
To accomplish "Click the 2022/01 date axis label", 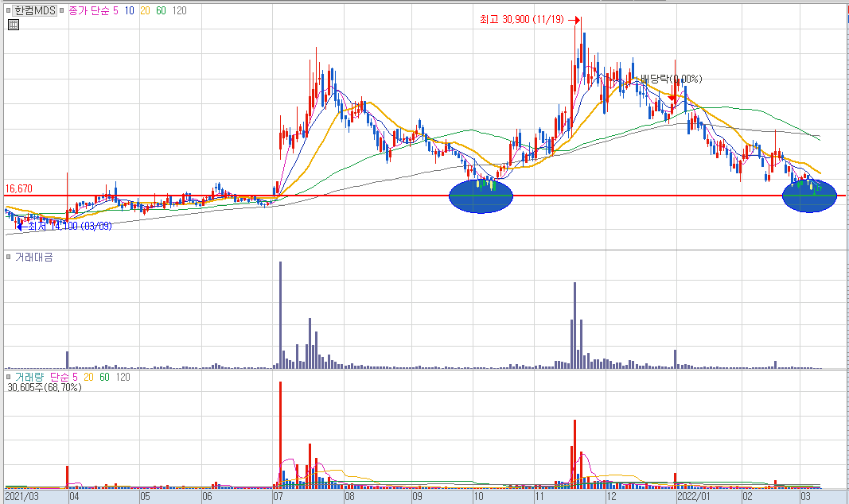I will (694, 496).
